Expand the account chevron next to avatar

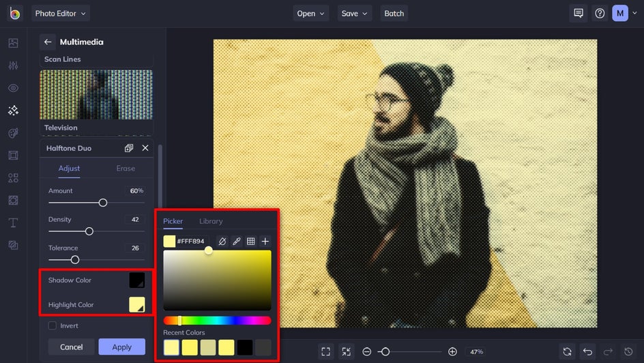(x=635, y=13)
